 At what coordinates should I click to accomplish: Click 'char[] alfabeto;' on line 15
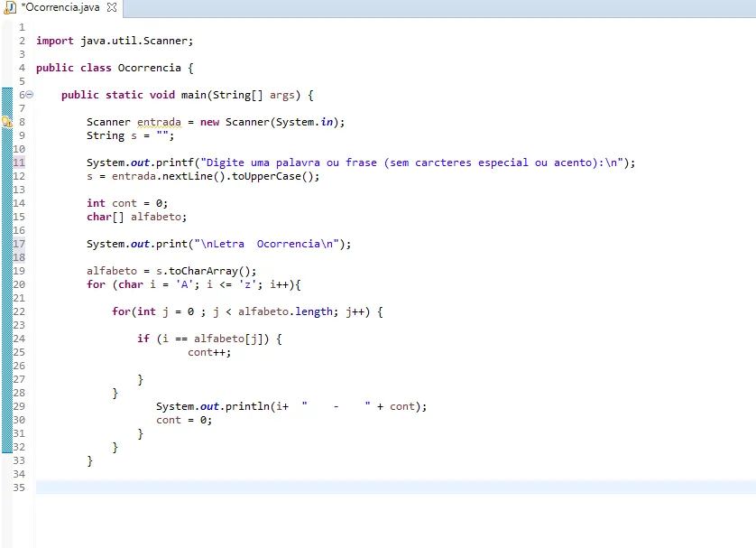(x=136, y=217)
